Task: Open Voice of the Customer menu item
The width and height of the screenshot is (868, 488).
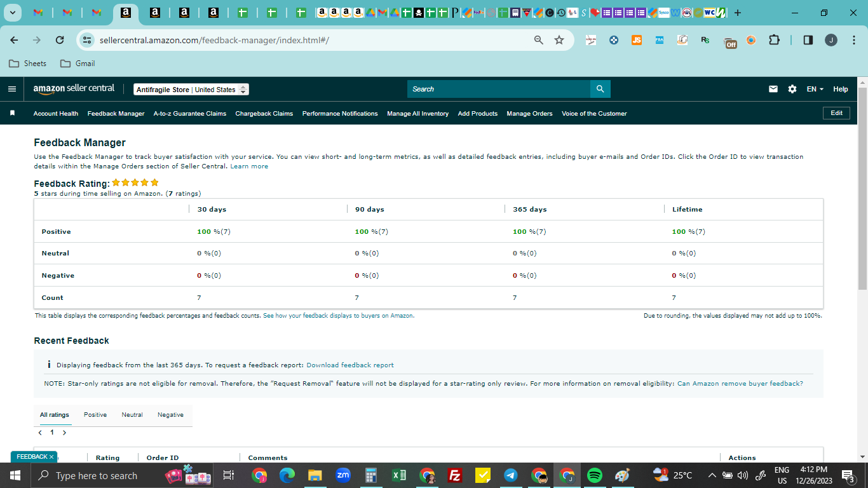Action: click(594, 113)
